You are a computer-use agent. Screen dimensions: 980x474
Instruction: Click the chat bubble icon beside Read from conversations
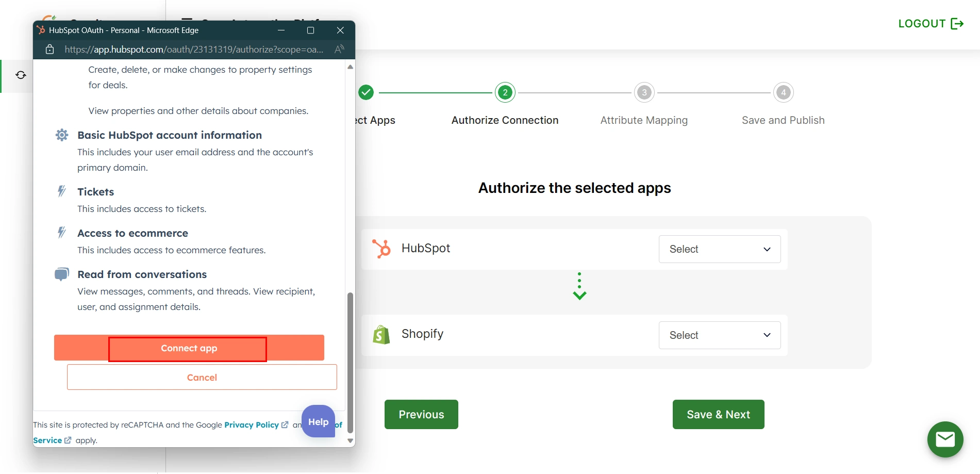click(61, 274)
